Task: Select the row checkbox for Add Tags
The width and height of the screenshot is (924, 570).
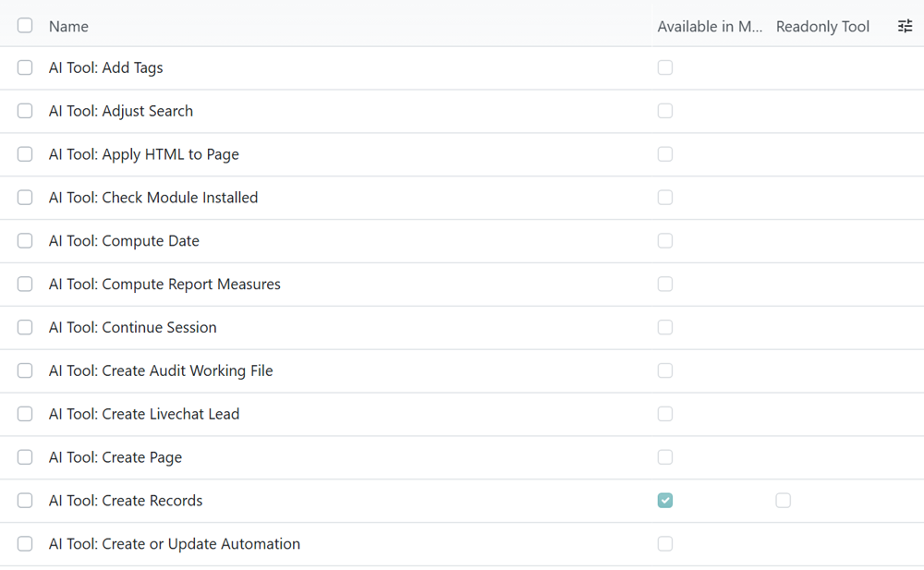Action: pyautogui.click(x=25, y=67)
